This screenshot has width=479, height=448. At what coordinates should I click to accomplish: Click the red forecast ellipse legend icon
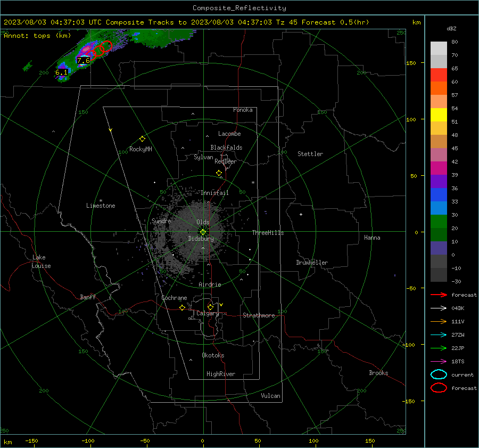tap(439, 388)
